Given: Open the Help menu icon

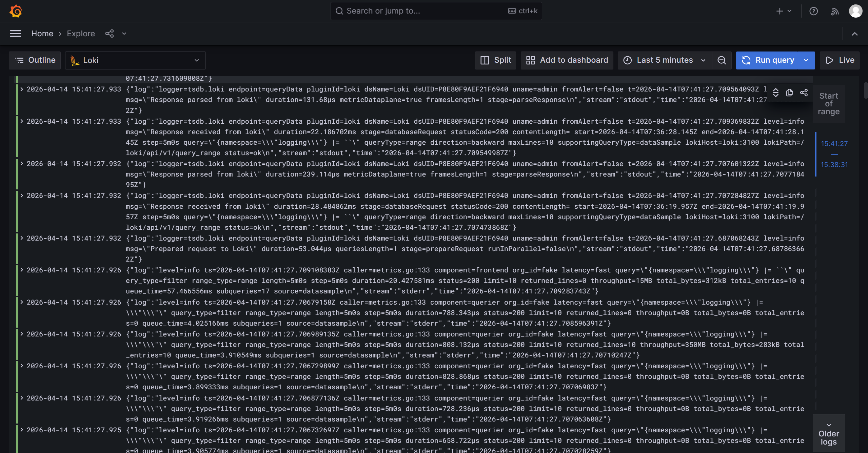Looking at the screenshot, I should point(813,11).
